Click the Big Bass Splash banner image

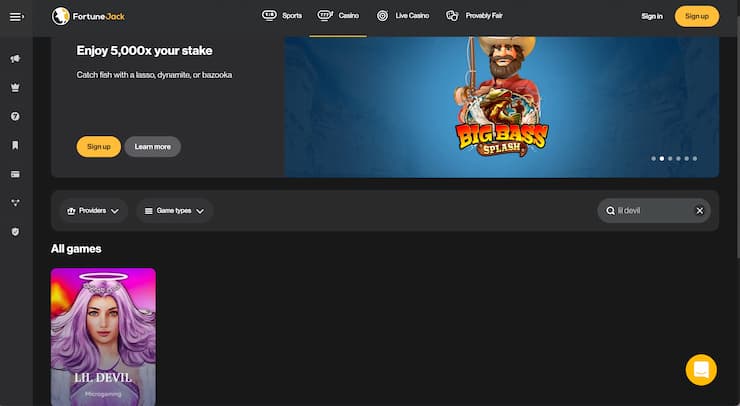point(502,107)
